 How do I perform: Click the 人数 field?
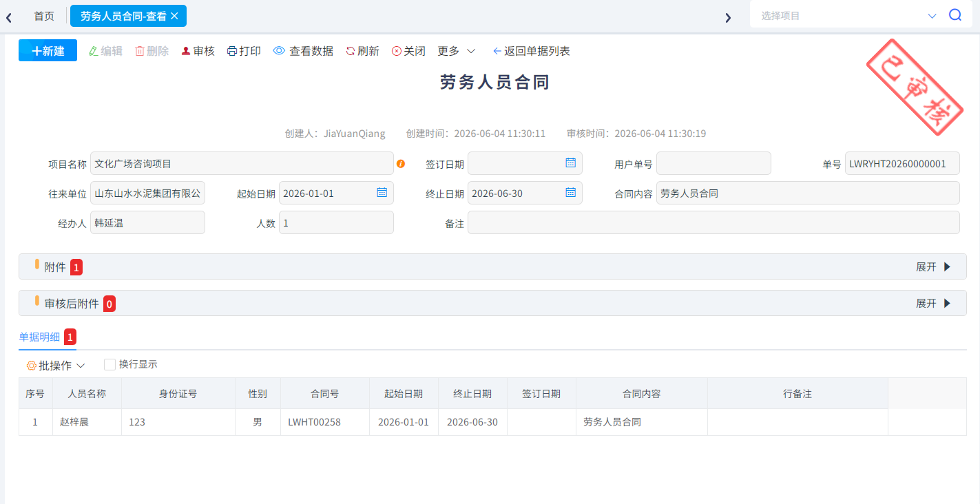[x=336, y=222]
